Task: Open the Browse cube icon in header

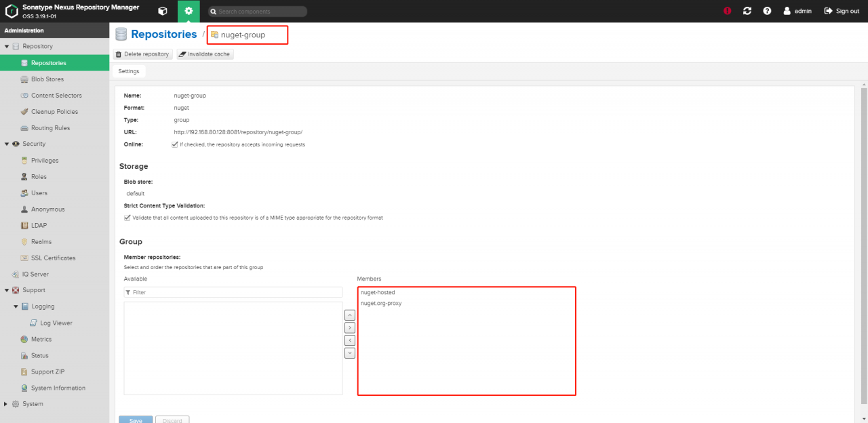Action: pyautogui.click(x=163, y=11)
